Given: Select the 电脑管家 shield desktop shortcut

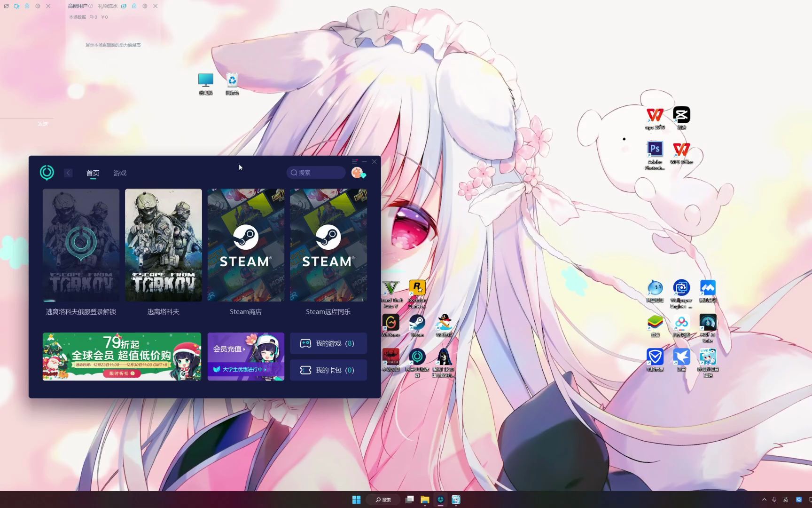Looking at the screenshot, I should (x=655, y=360).
